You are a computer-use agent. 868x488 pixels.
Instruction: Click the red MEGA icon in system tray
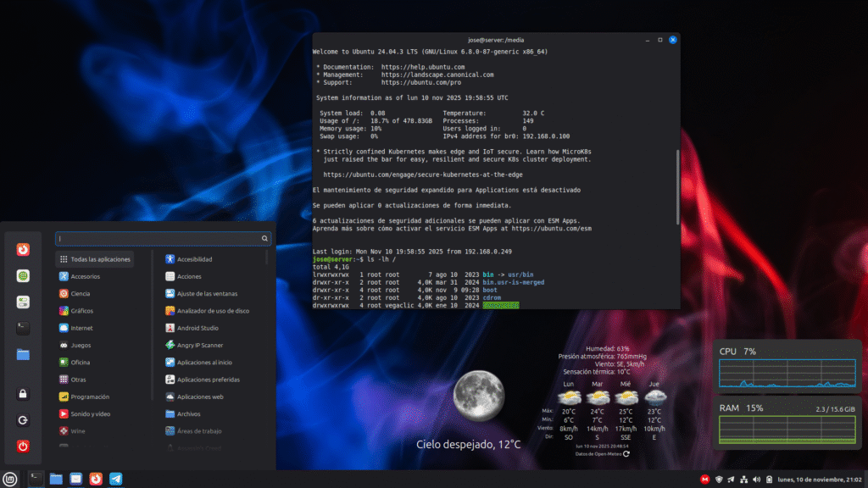click(x=704, y=480)
